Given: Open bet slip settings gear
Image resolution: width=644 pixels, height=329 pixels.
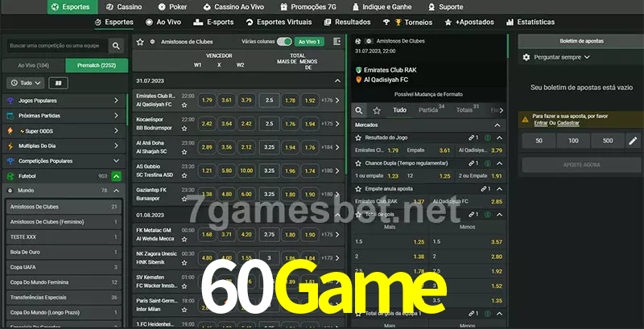Looking at the screenshot, I should coord(526,57).
